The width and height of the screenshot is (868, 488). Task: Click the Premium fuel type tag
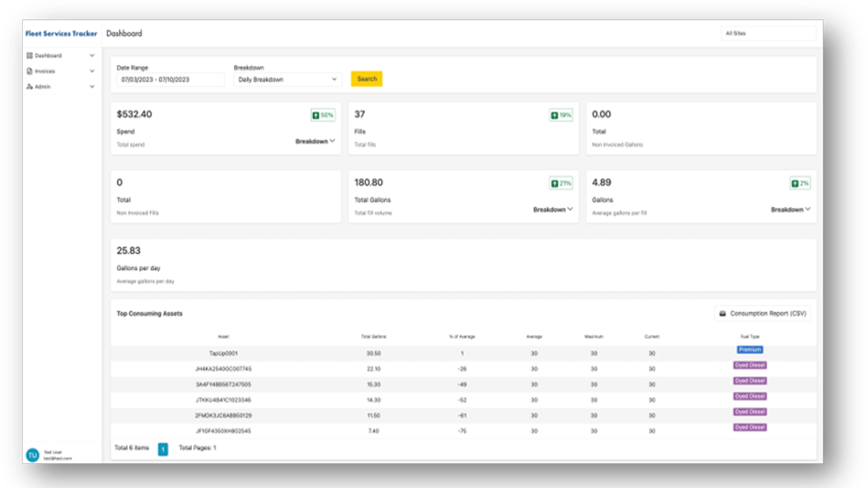(x=750, y=350)
